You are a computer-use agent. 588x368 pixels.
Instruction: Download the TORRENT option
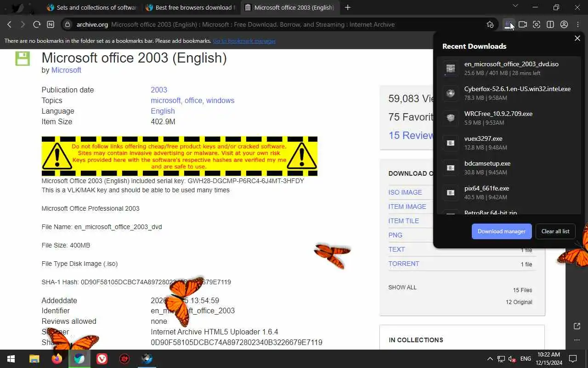pyautogui.click(x=404, y=264)
